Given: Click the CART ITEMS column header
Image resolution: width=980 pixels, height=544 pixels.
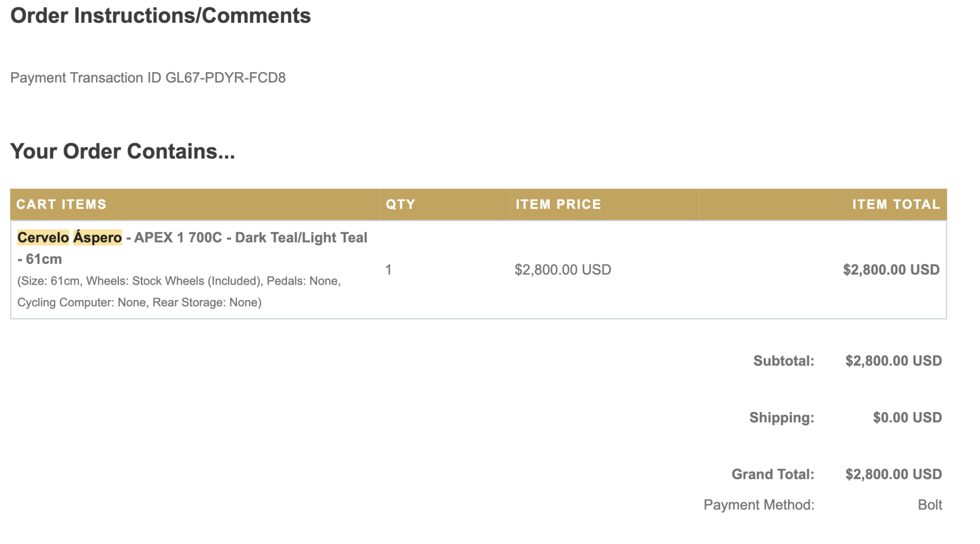Looking at the screenshot, I should [x=61, y=205].
